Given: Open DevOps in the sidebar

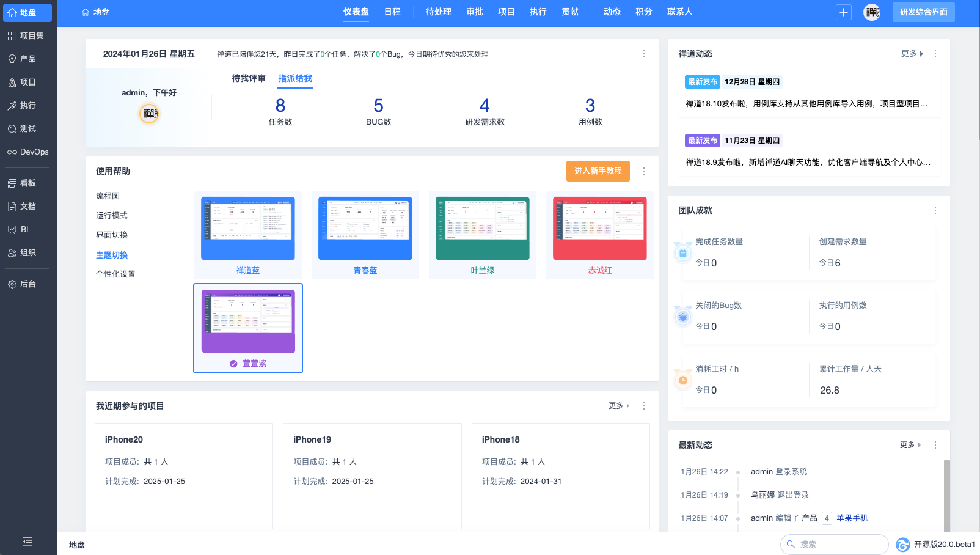Looking at the screenshot, I should [x=28, y=152].
